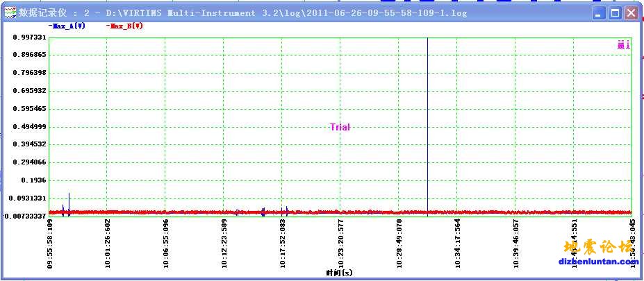Select the Max_A(V) legend label

pos(67,26)
